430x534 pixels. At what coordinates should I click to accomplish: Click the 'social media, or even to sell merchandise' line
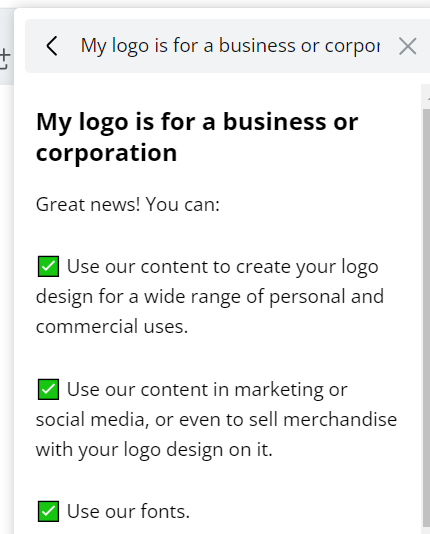(217, 420)
